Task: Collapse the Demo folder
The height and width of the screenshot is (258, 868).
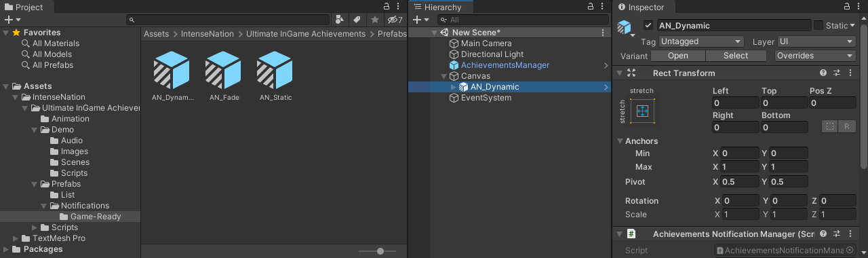Action: click(35, 130)
